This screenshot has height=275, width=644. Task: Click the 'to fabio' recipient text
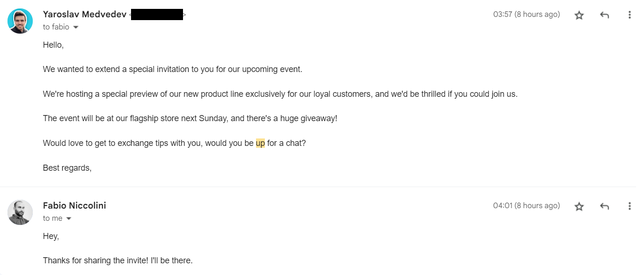point(56,27)
